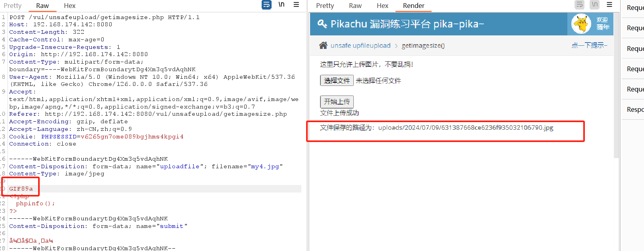Click the 'phpinfo();' payload line
This screenshot has width=644, height=251.
[35, 204]
